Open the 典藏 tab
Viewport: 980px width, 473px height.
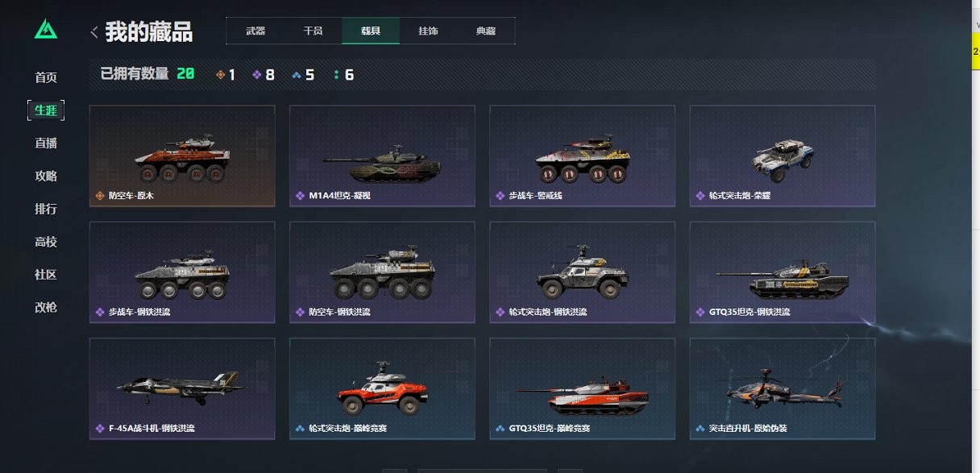click(486, 31)
